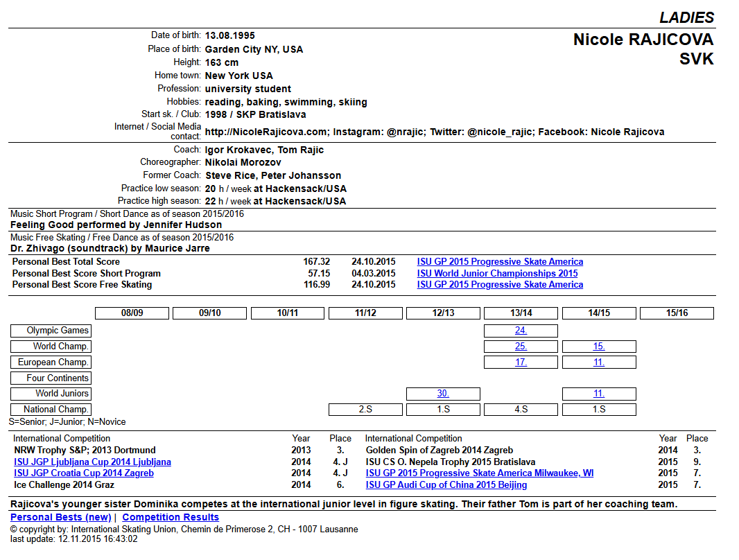Select the 10/11 season header

pyautogui.click(x=288, y=313)
